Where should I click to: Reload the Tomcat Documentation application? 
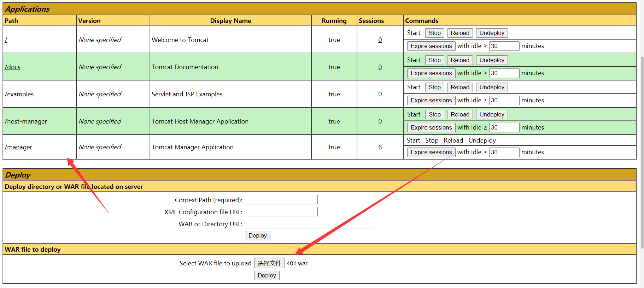tap(460, 60)
